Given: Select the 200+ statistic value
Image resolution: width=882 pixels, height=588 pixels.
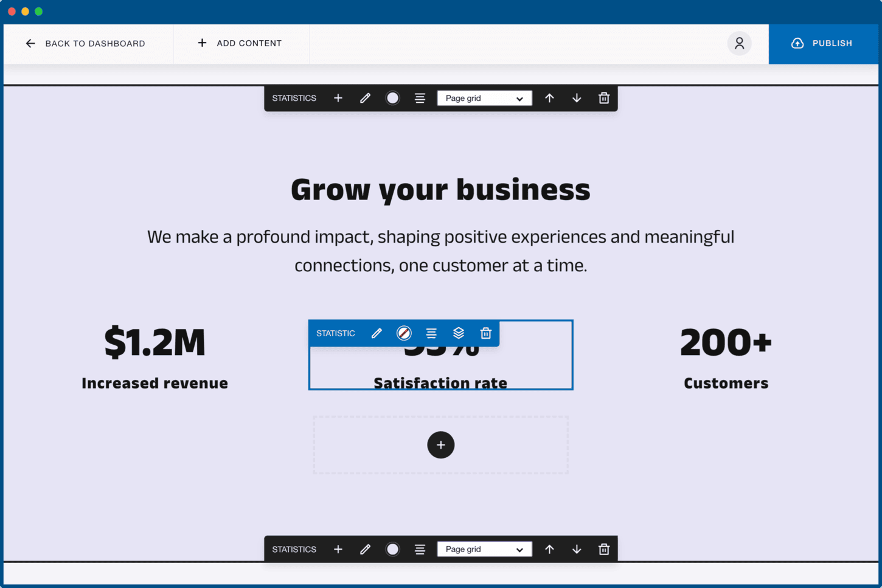Looking at the screenshot, I should click(x=726, y=342).
